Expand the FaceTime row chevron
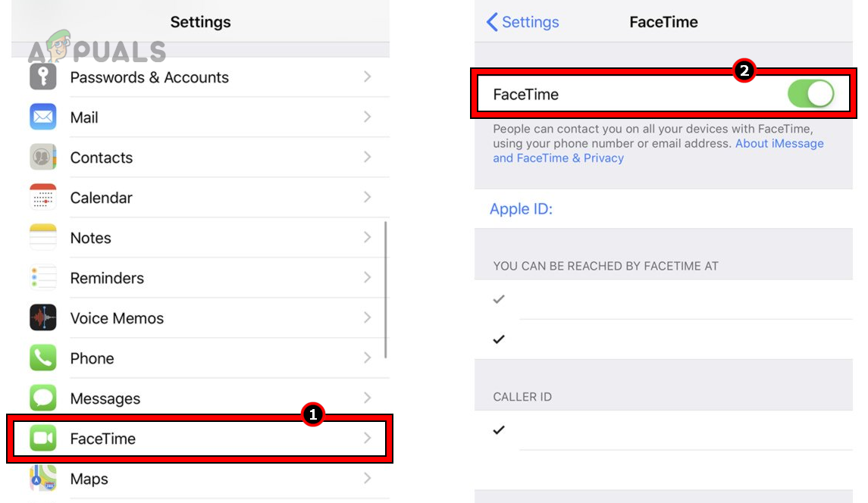The height and width of the screenshot is (503, 868). (x=368, y=439)
